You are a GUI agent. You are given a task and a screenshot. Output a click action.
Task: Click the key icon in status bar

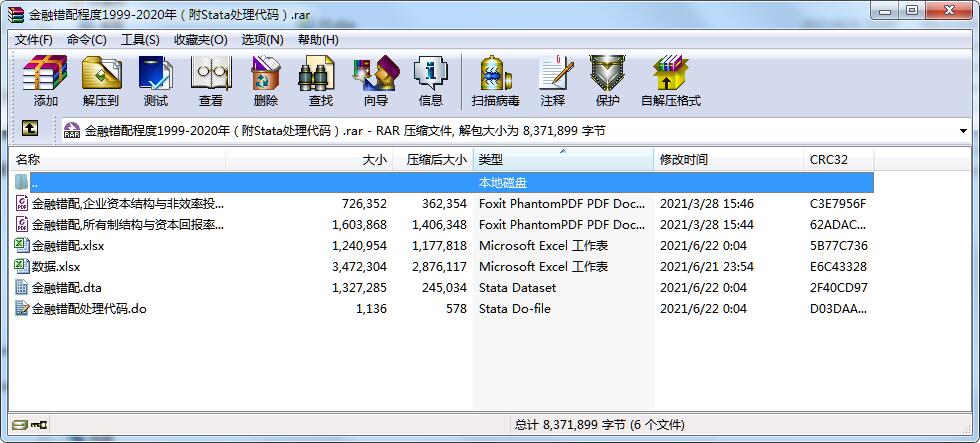click(39, 425)
